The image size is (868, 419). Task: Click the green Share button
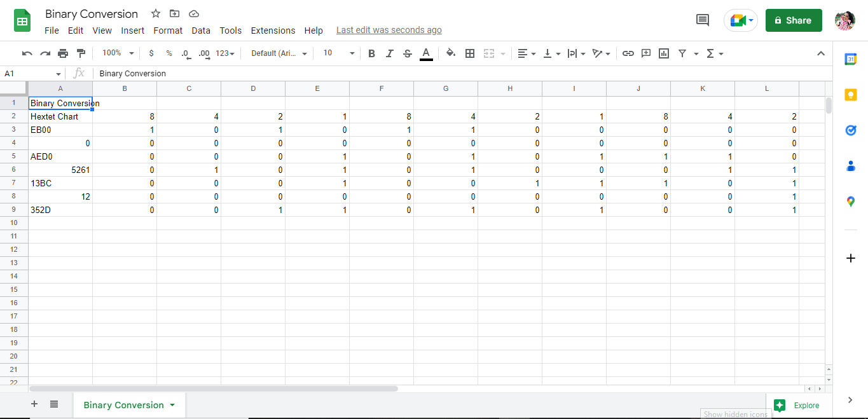tap(794, 20)
